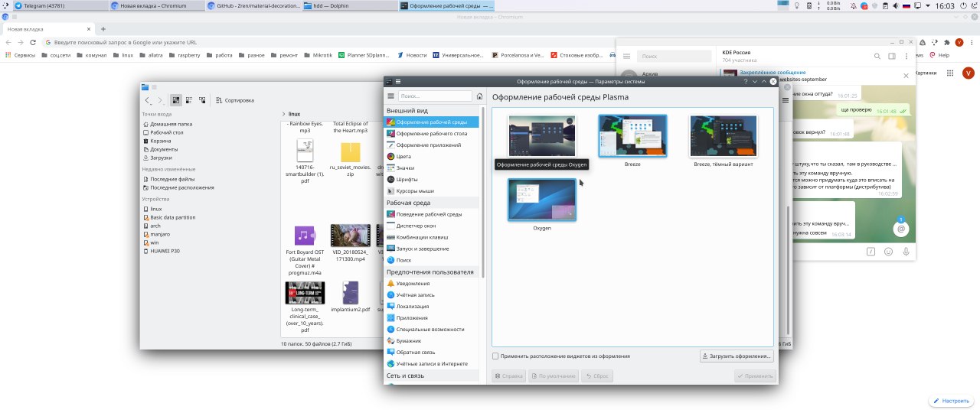Open Telegram chat three-dot menu
980x413 pixels.
coord(906,56)
